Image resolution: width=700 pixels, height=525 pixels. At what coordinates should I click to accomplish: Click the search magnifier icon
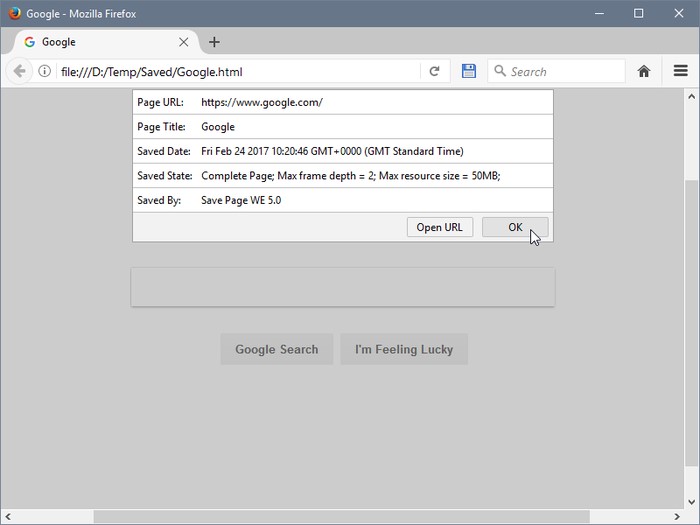click(499, 71)
